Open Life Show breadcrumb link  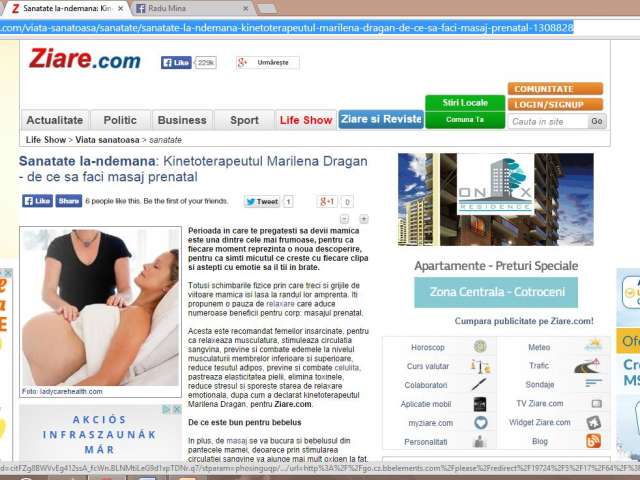46,140
